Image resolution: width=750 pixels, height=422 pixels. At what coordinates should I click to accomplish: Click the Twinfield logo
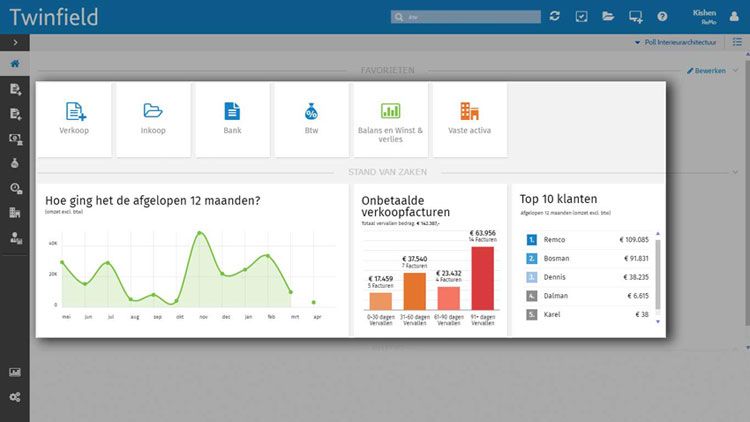[x=54, y=17]
